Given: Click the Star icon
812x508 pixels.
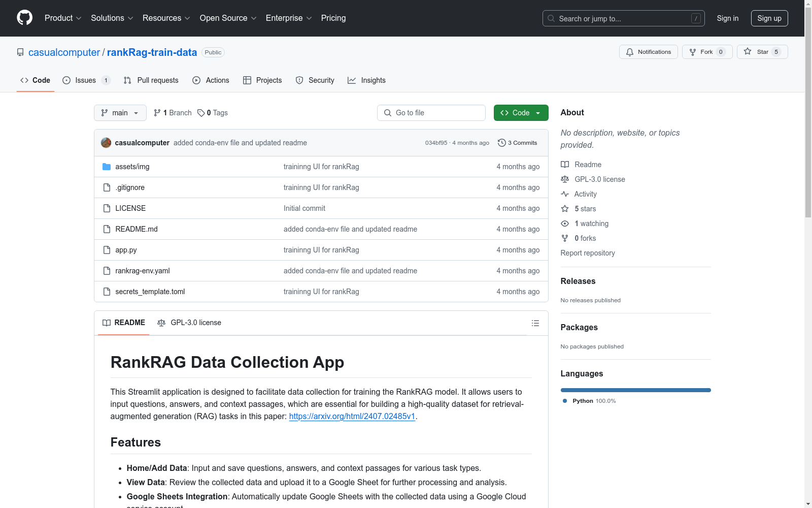Looking at the screenshot, I should click(x=748, y=51).
